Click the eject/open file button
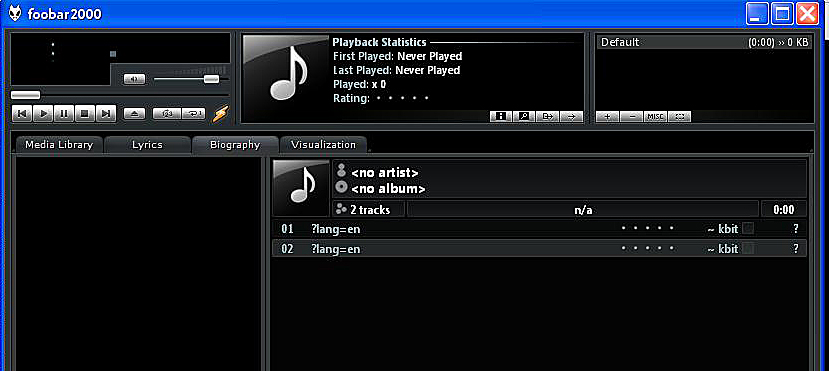This screenshot has height=371, width=829. click(134, 113)
